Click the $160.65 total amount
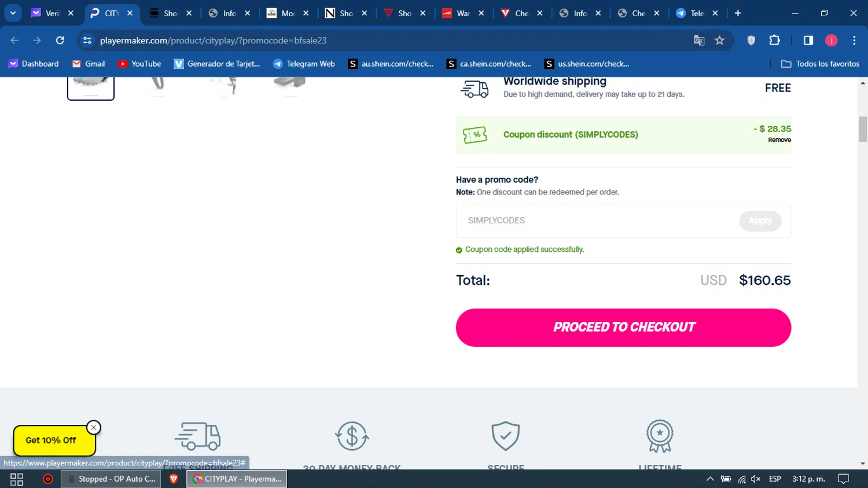This screenshot has height=488, width=868. 765,280
